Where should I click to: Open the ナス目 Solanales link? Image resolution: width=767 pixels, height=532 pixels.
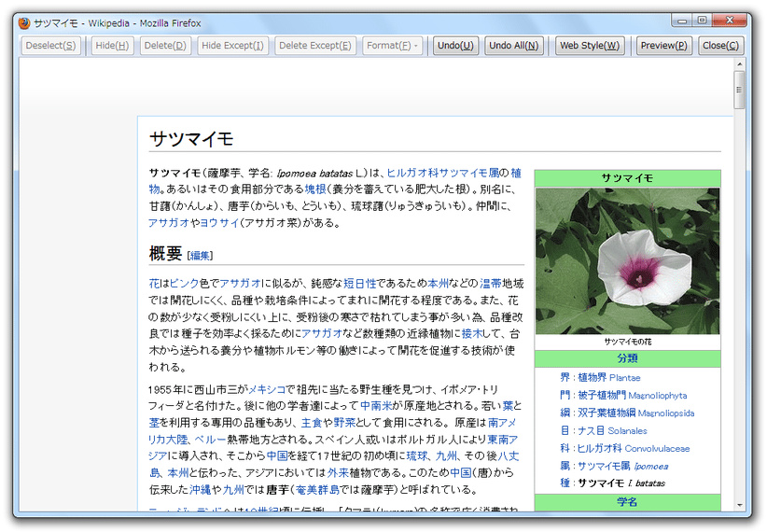tap(612, 430)
